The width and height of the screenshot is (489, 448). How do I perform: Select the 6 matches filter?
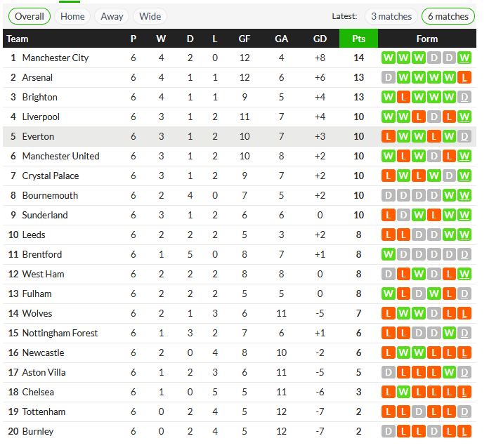pos(448,16)
